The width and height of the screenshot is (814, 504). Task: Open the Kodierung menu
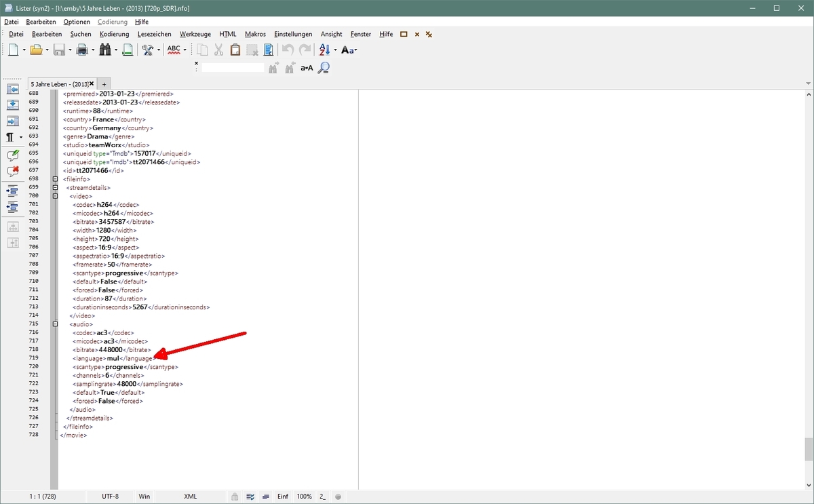(114, 34)
